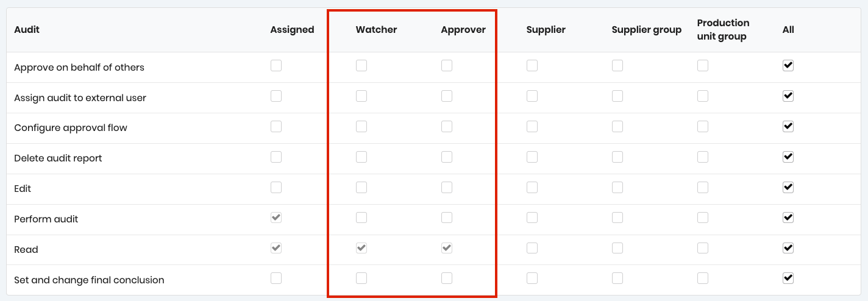The width and height of the screenshot is (868, 301).
Task: Select the Watcher column header
Action: [x=376, y=30]
